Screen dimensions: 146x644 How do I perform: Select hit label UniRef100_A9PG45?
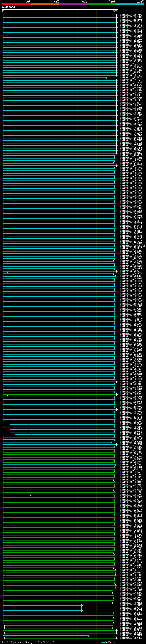(131, 25)
